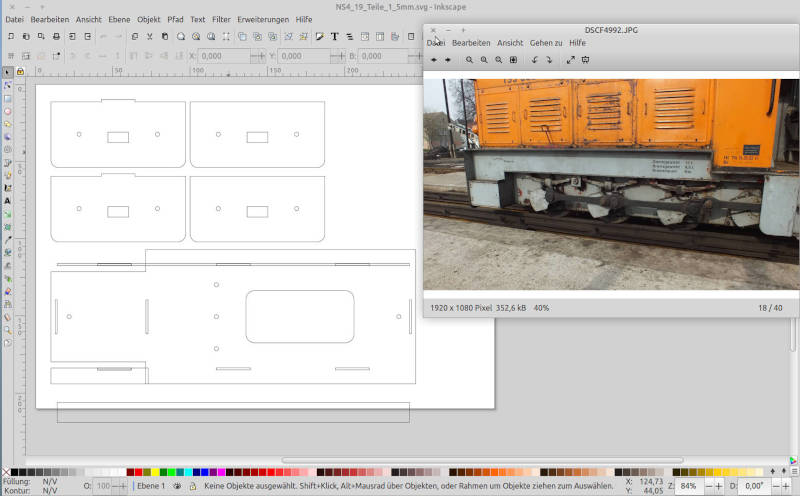Image resolution: width=800 pixels, height=496 pixels.
Task: Rotate image counterclockwise in image viewer
Action: coord(534,60)
